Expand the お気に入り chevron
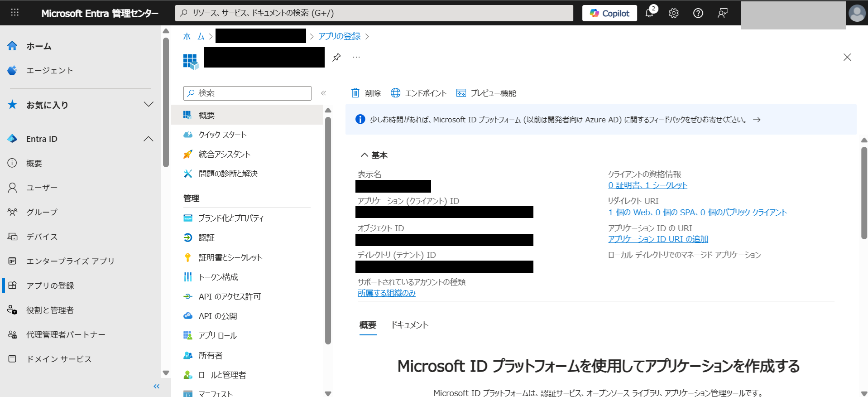This screenshot has width=868, height=397. (149, 105)
